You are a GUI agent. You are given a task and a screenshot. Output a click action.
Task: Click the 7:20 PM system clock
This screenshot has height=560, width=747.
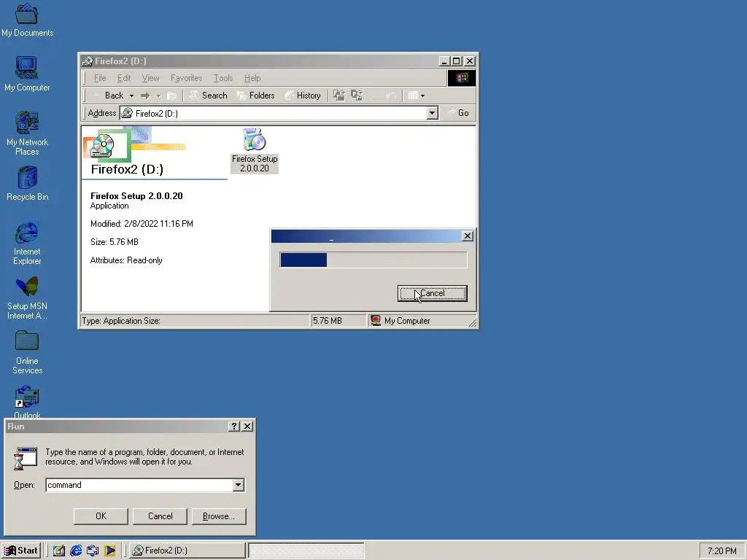(721, 551)
